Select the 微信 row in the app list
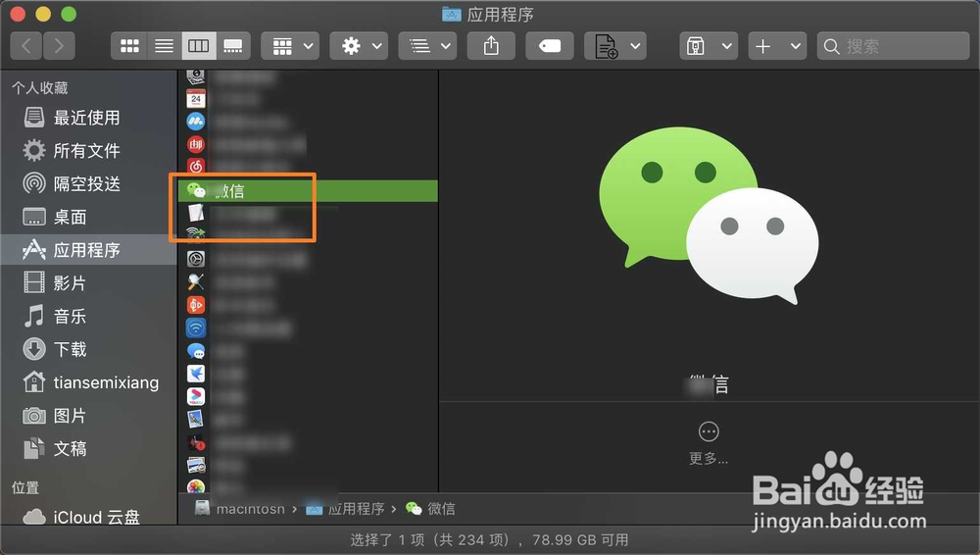This screenshot has width=980, height=555. [x=308, y=191]
